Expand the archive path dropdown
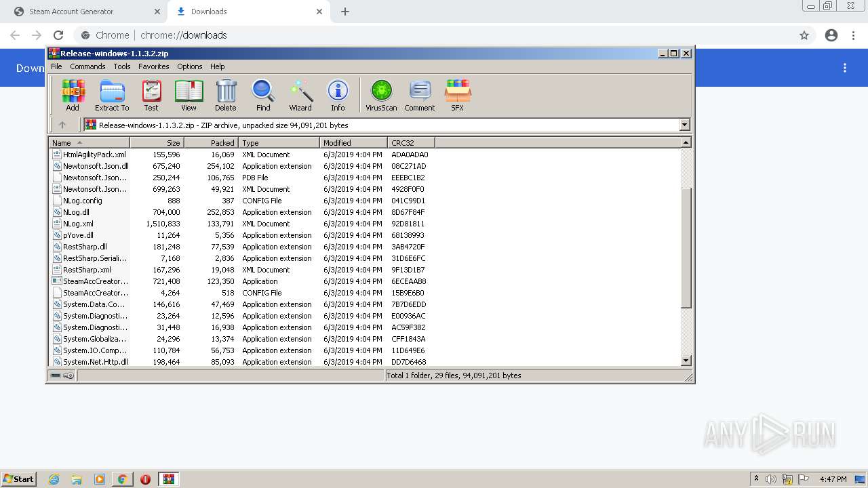The width and height of the screenshot is (868, 488). pyautogui.click(x=684, y=125)
